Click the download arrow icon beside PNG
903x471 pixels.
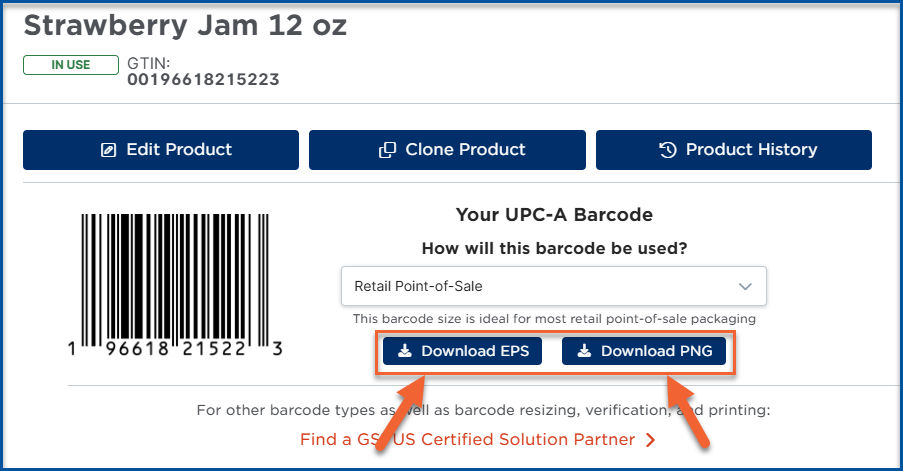(585, 351)
